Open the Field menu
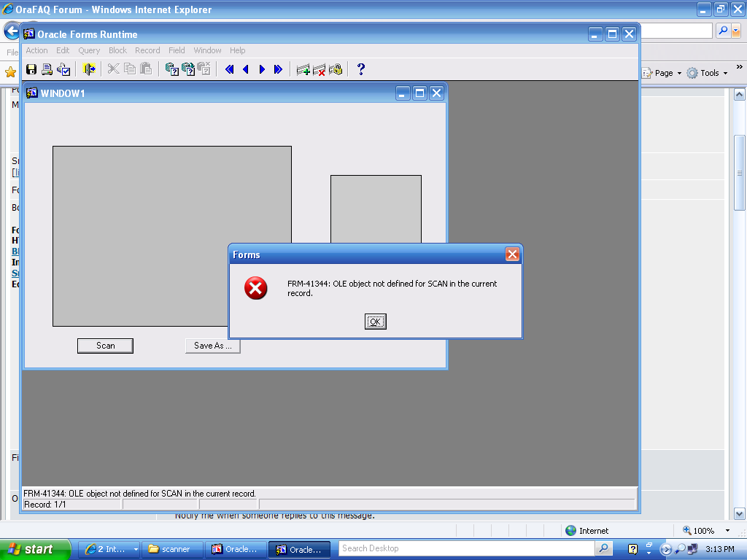The width and height of the screenshot is (747, 560). [x=177, y=50]
